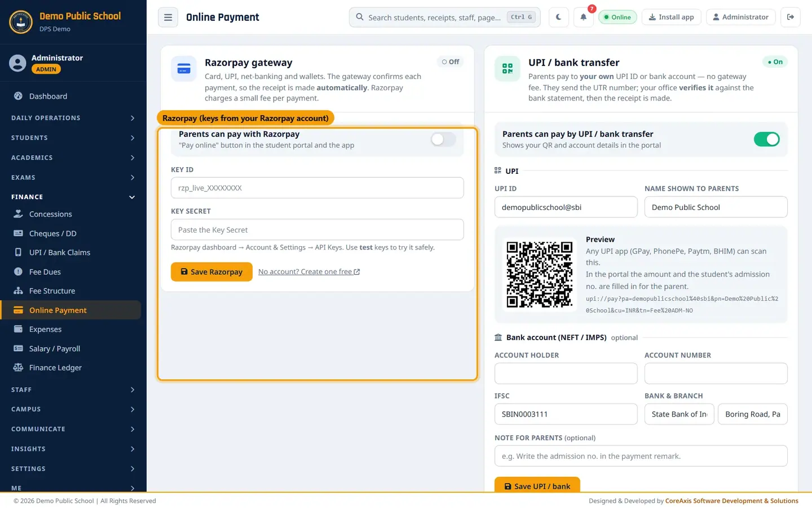Click Save UPI / bank button
This screenshot has width=812, height=508.
537,485
